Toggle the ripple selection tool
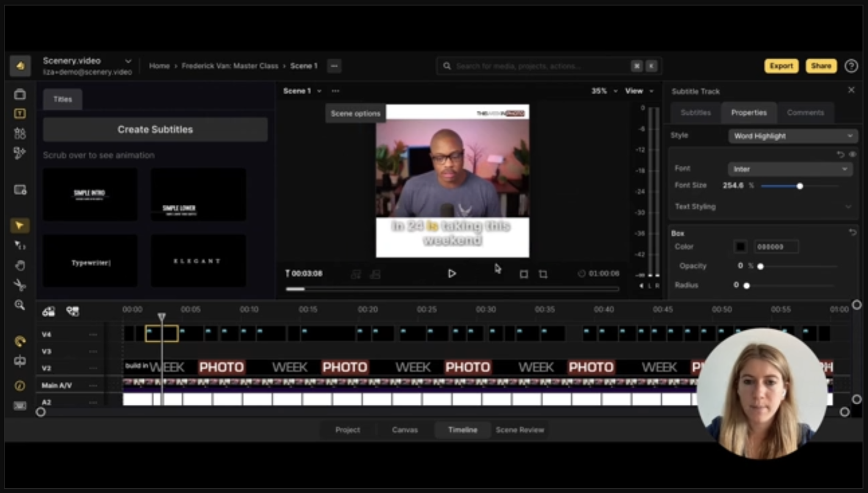The image size is (868, 493). coord(19,245)
